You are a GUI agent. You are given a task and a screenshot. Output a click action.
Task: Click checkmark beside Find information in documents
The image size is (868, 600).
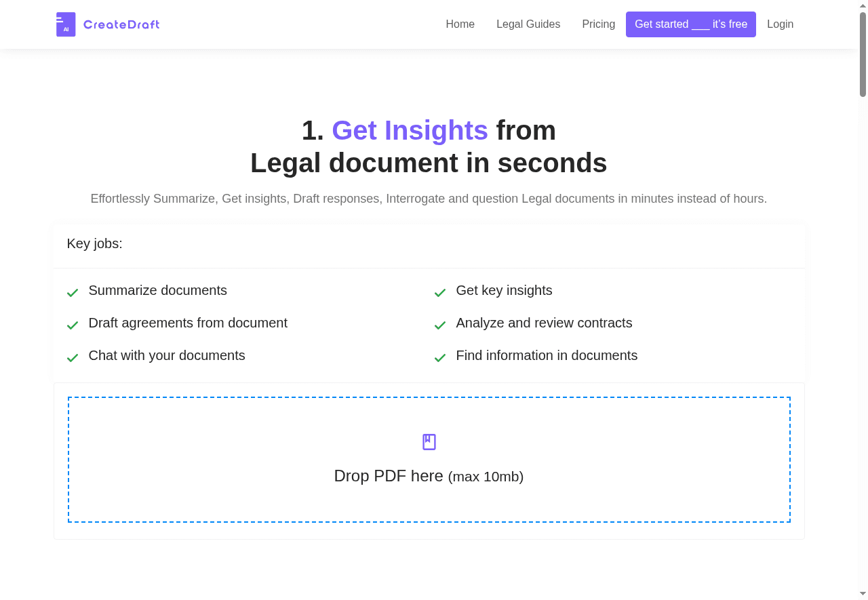(440, 358)
